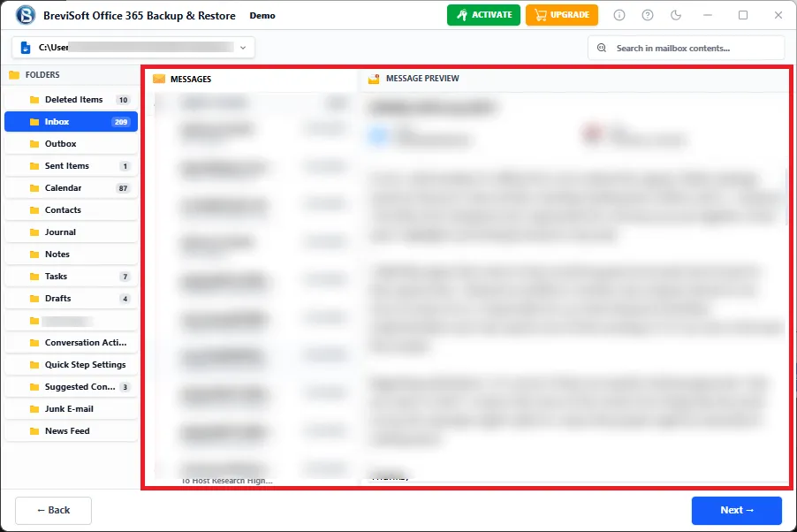The height and width of the screenshot is (532, 797).
Task: Click the MESSAGES panel heading
Action: (x=191, y=80)
